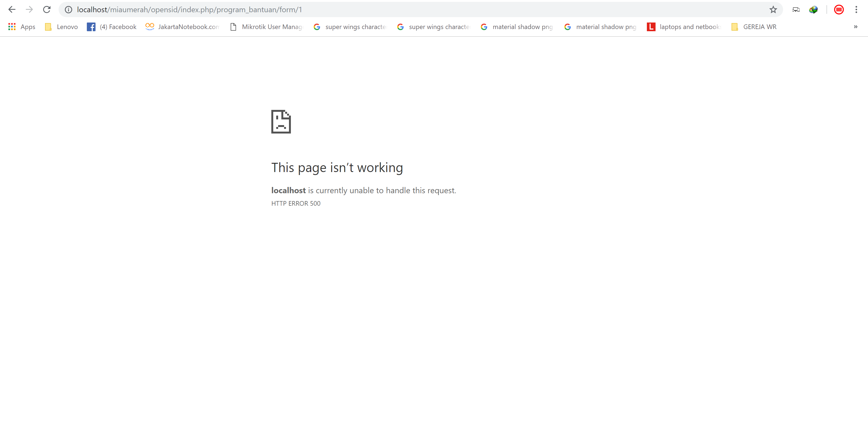Image resolution: width=868 pixels, height=448 pixels.
Task: Click the forward navigation arrow
Action: tap(29, 9)
